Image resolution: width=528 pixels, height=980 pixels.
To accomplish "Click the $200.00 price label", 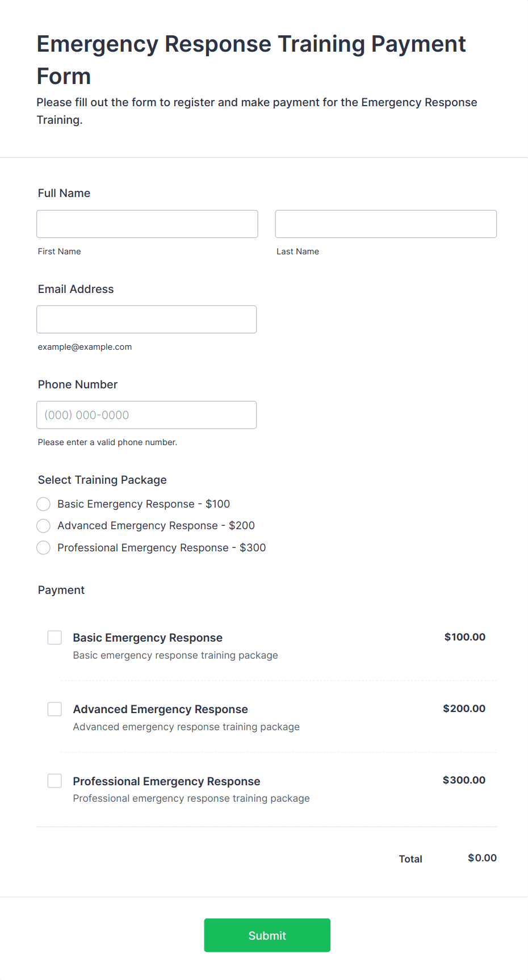I will 464,709.
